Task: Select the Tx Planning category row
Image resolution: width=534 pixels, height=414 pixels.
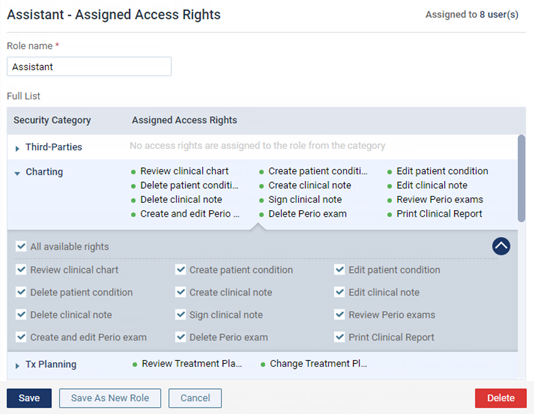Action: [262, 365]
